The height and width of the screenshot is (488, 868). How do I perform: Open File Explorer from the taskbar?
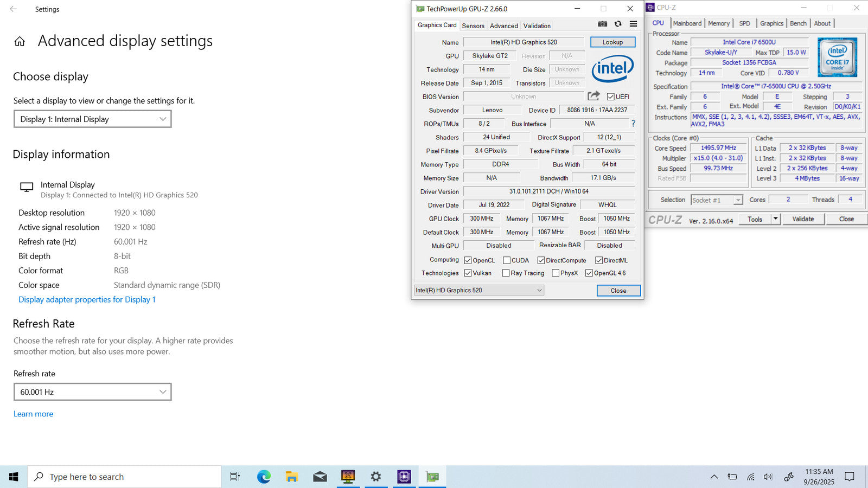tap(292, 477)
